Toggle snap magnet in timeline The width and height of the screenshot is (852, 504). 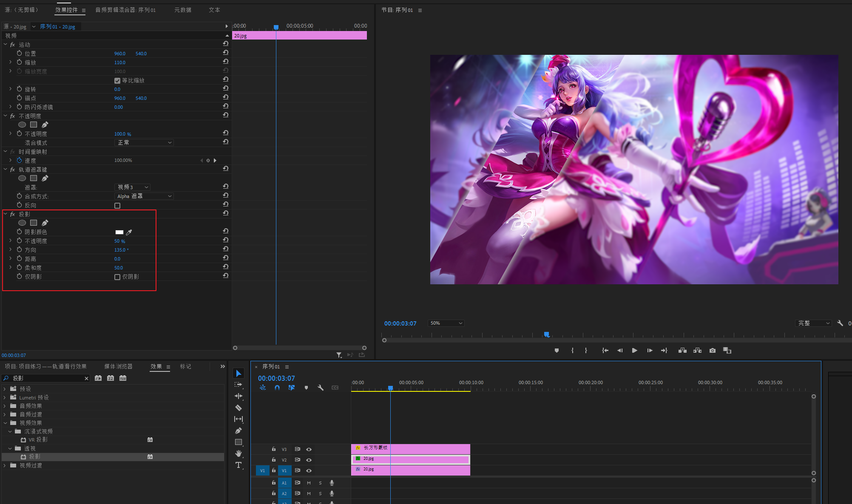pyautogui.click(x=277, y=388)
